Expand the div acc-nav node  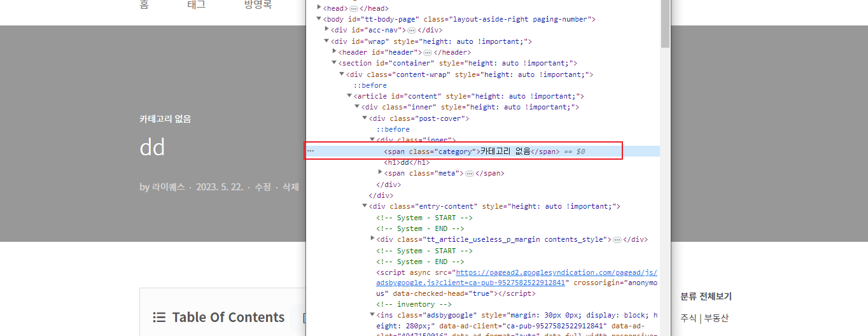click(x=327, y=30)
